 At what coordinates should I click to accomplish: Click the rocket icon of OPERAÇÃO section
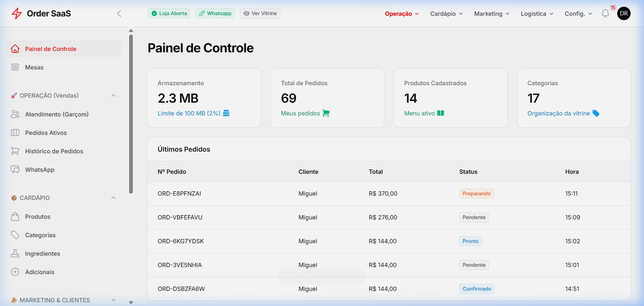tap(14, 96)
